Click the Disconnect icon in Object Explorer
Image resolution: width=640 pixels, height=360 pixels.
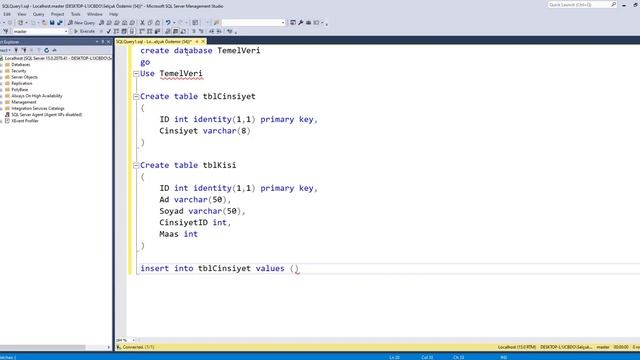[24, 50]
